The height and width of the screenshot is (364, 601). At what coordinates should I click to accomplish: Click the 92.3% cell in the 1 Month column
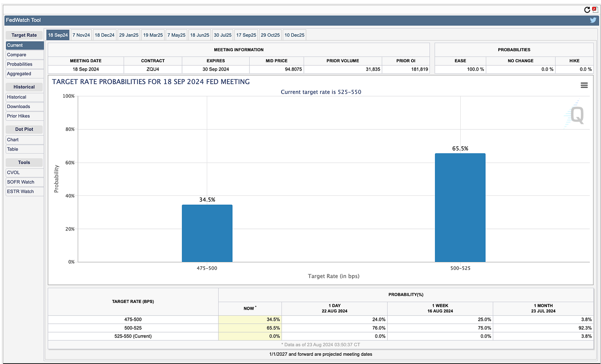(543, 328)
